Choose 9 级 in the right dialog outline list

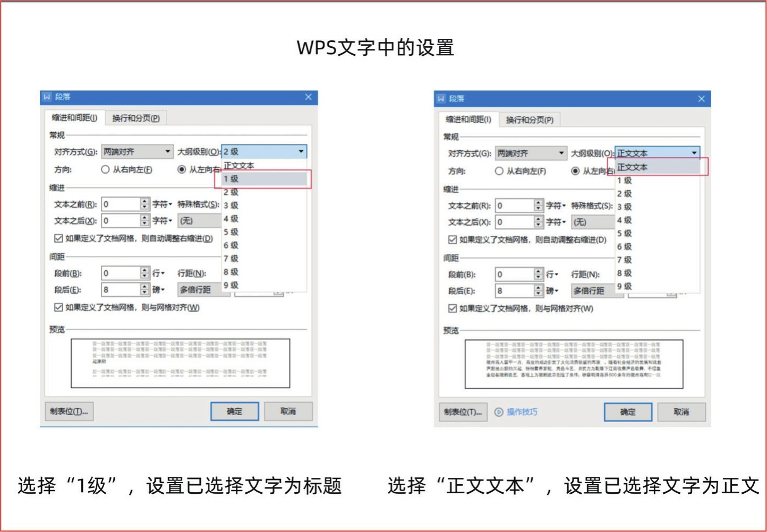[657, 287]
